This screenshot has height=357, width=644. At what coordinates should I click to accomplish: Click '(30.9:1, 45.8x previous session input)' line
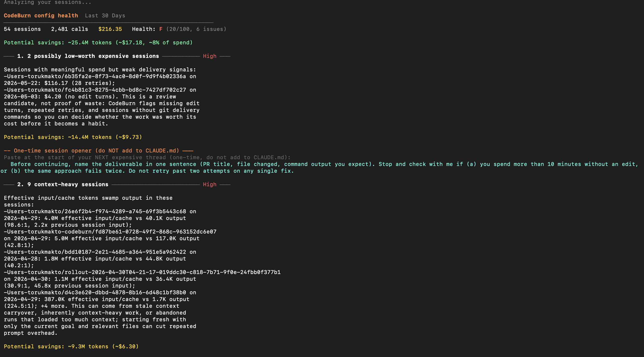[x=69, y=286]
